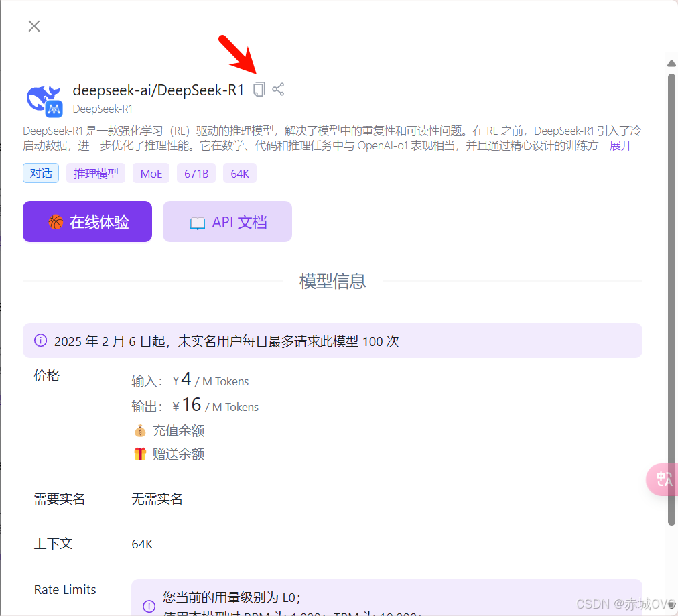Image resolution: width=678 pixels, height=616 pixels.
Task: Click the 上下文 label
Action: coord(53,544)
